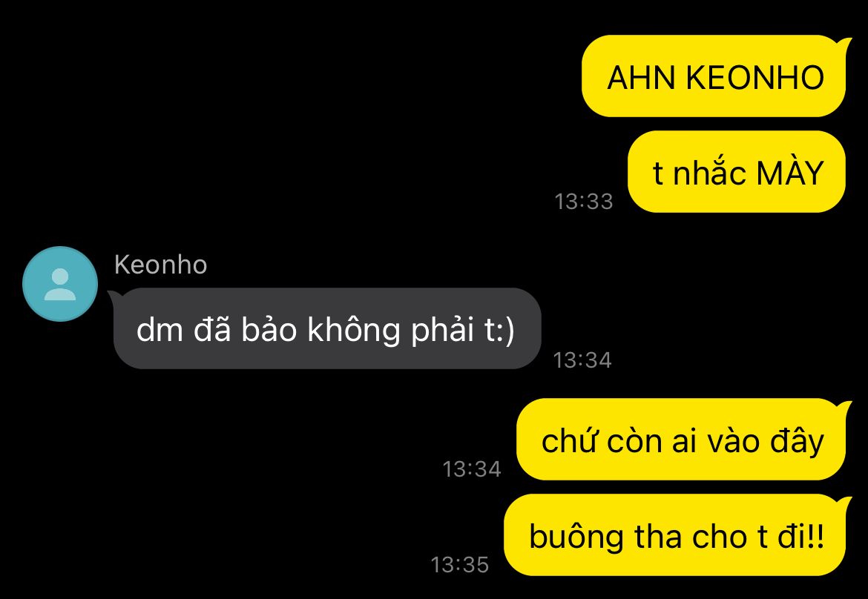The width and height of the screenshot is (868, 599).
Task: Tap the word 'không' in Keonho's reply
Action: point(354,330)
